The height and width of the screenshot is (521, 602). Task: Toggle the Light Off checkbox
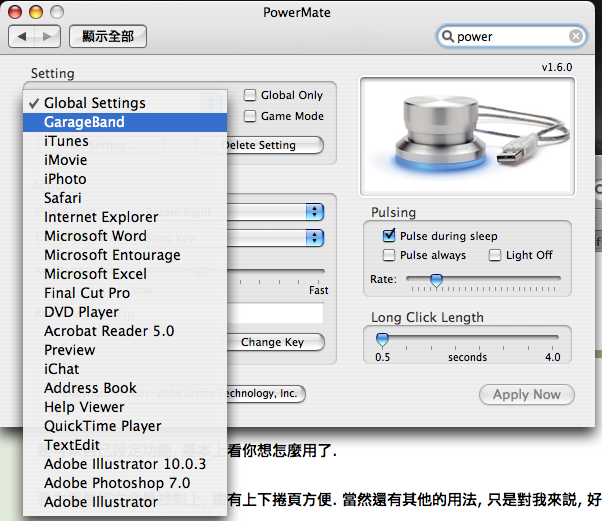[x=495, y=255]
